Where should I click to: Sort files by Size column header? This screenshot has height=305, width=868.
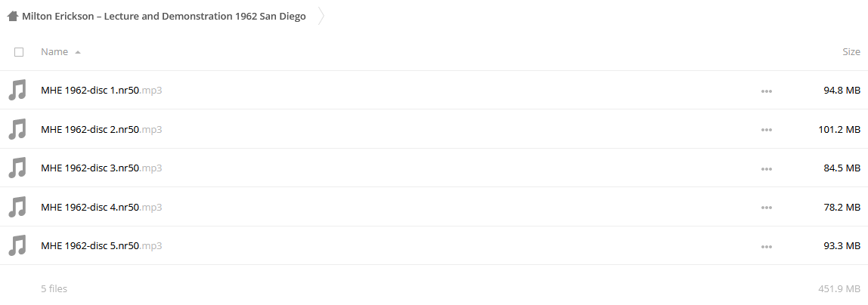click(851, 51)
